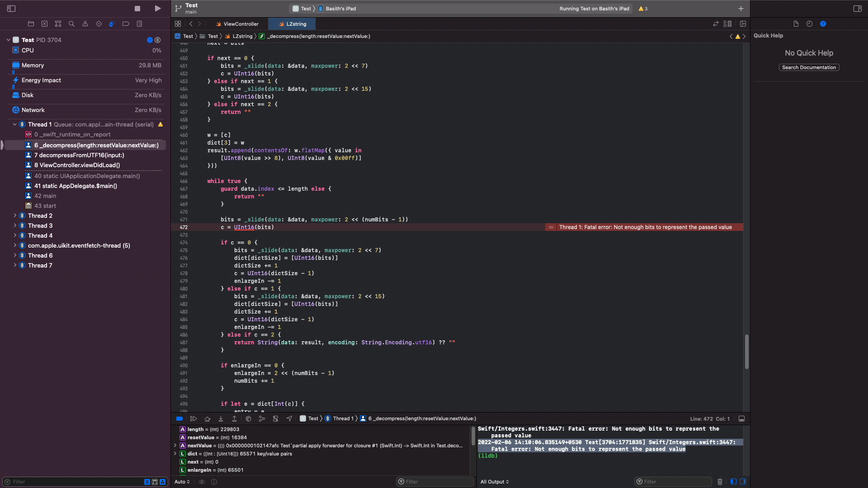The width and height of the screenshot is (868, 488).
Task: Click Simulate Location arrow icon
Action: [289, 419]
